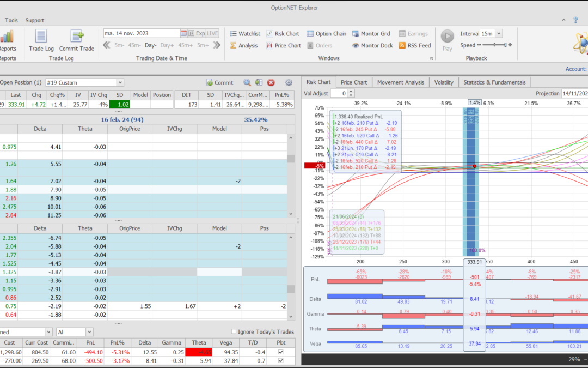Viewport: 588px width, 368px height.
Task: Switch to the Movement Analysis tab
Action: coord(400,82)
